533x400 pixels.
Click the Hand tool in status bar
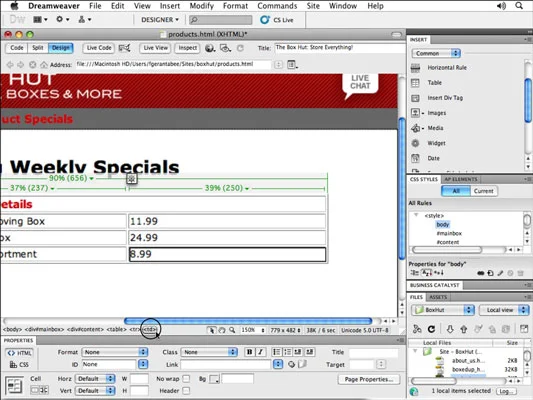222,330
